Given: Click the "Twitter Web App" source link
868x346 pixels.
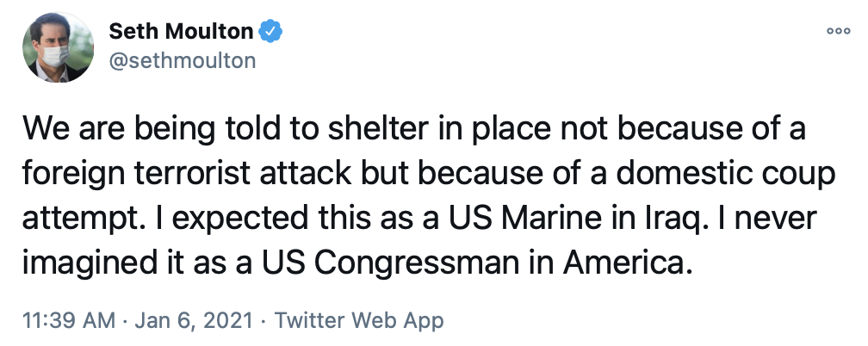Looking at the screenshot, I should click(x=358, y=321).
